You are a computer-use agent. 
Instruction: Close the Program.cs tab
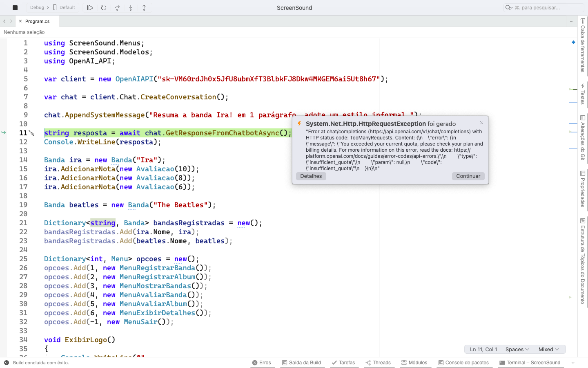(x=20, y=21)
